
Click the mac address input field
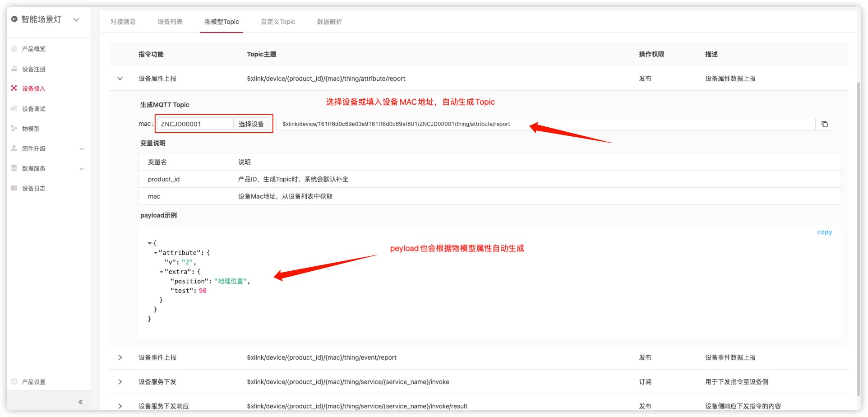[x=195, y=124]
